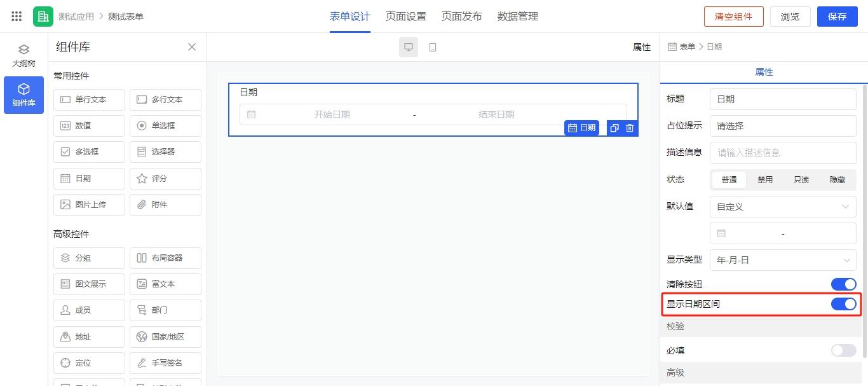This screenshot has width=868, height=386.
Task: Open the apps grid menu icon
Action: 17,17
